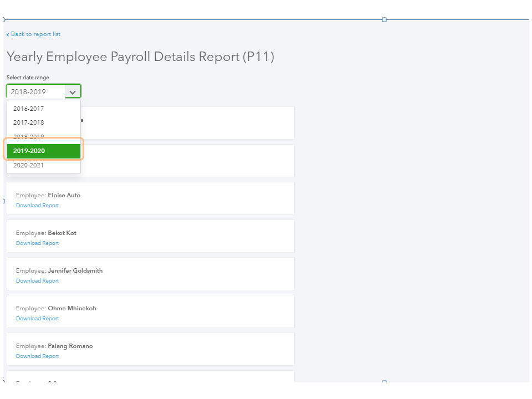Screen dimensions: 532x399
Task: Click the Select date range label
Action: (x=28, y=78)
